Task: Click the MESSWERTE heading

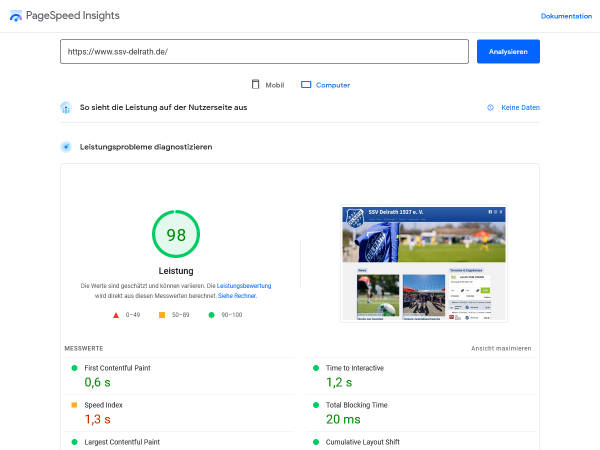Action: pos(84,348)
